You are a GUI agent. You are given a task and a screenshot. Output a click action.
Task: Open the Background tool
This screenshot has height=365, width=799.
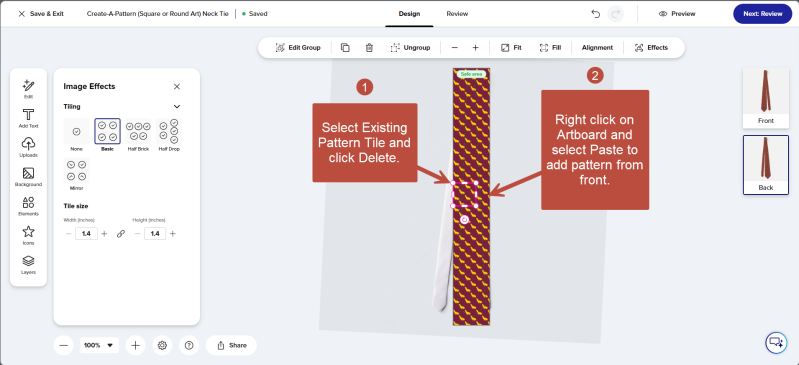[x=29, y=177]
